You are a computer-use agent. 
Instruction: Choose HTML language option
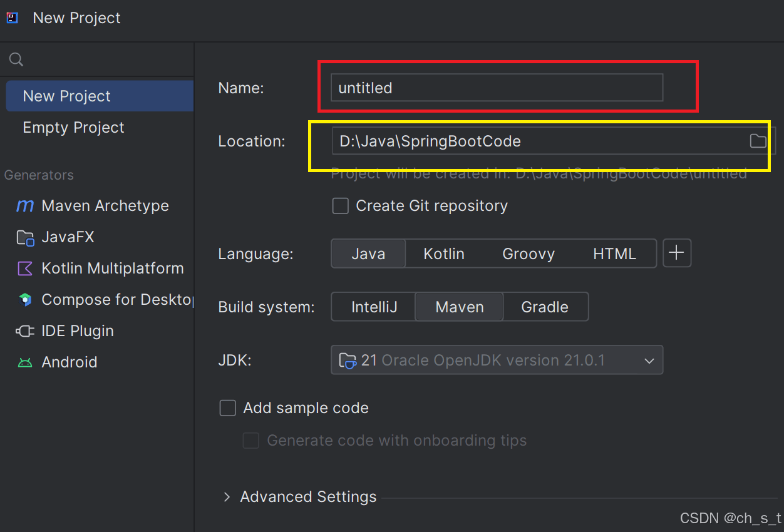coord(614,253)
